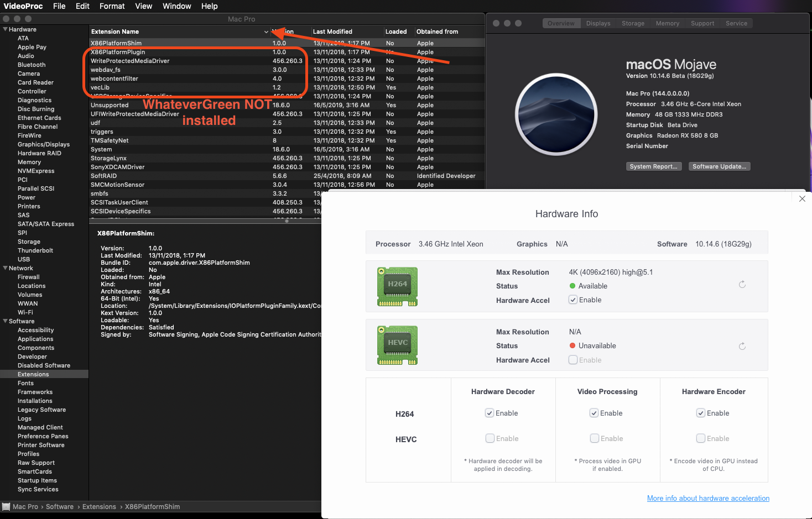Click the macOS Mojave logo image
Screen dimensions: 812x519
pos(556,114)
